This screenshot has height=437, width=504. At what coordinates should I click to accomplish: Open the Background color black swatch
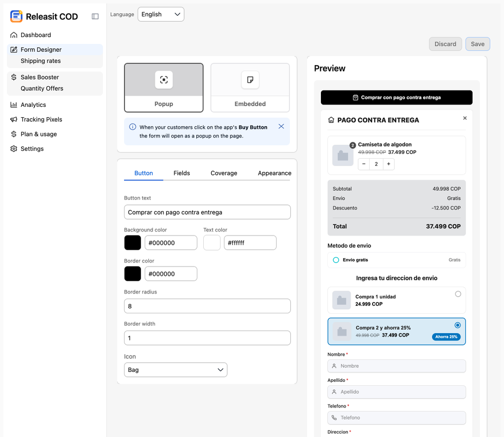pyautogui.click(x=133, y=242)
